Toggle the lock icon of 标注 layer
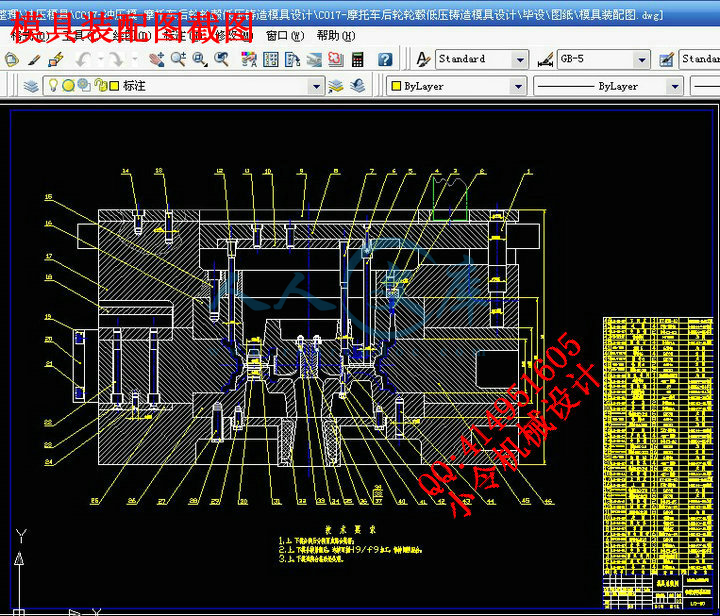 (100, 85)
